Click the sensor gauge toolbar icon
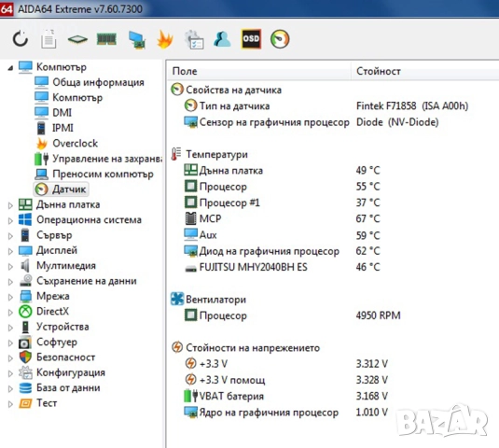This screenshot has width=499, height=448. coord(280,39)
